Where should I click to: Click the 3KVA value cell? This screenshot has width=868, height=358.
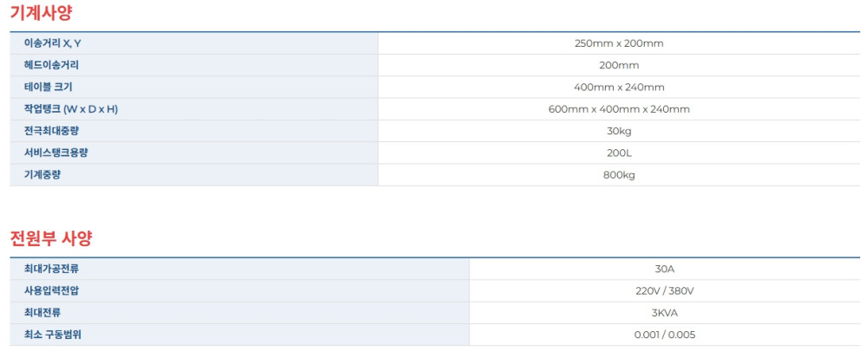click(x=665, y=312)
